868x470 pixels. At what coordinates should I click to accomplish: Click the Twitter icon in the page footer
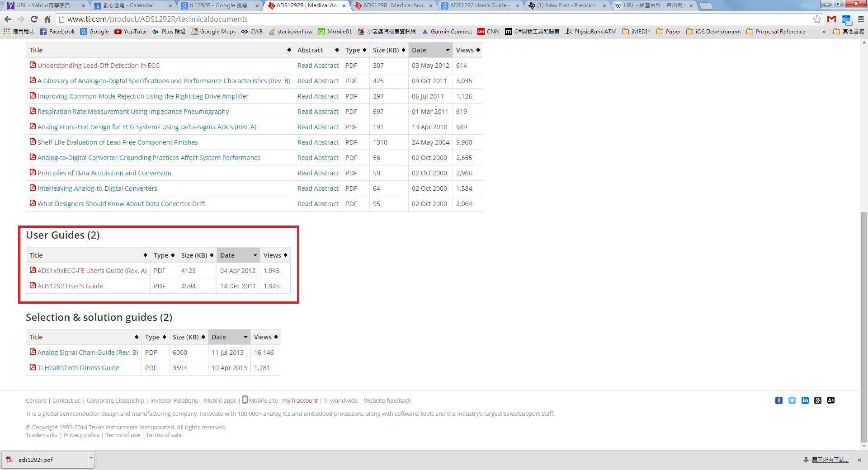(x=792, y=400)
